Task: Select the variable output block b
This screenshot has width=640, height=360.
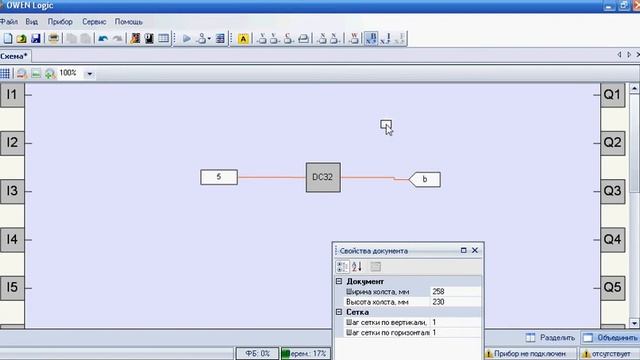Action: click(x=424, y=180)
